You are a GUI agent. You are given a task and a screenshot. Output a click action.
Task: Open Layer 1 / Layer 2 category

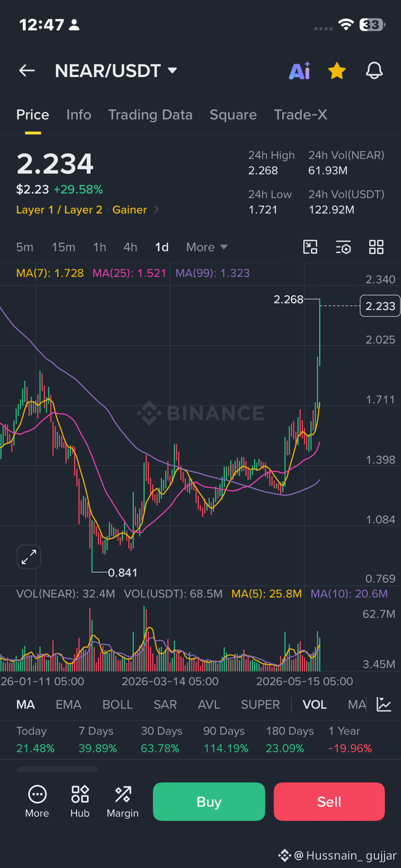click(59, 210)
